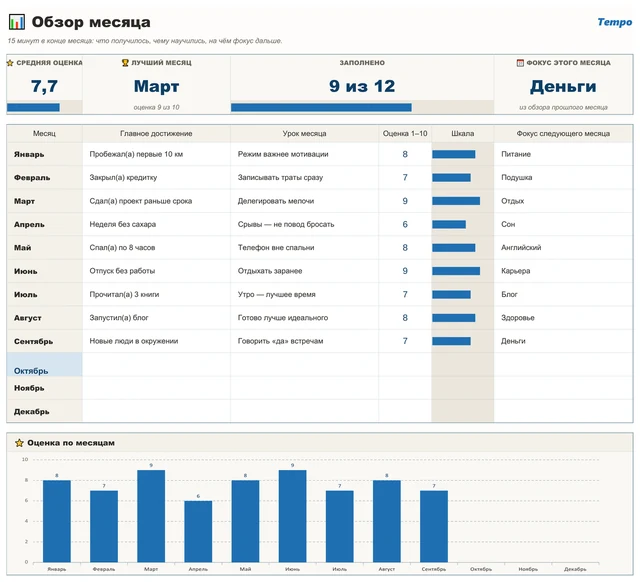This screenshot has height=582, width=640.
Task: Select the empty Октябрь achievement cell
Action: pyautogui.click(x=156, y=364)
